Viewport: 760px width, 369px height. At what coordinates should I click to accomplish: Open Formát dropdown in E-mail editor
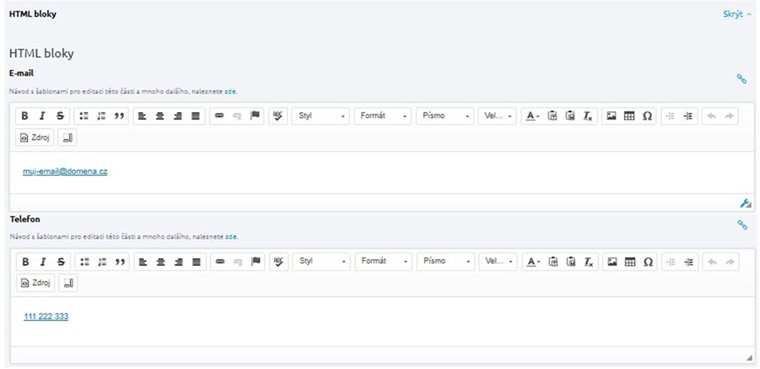tap(382, 116)
